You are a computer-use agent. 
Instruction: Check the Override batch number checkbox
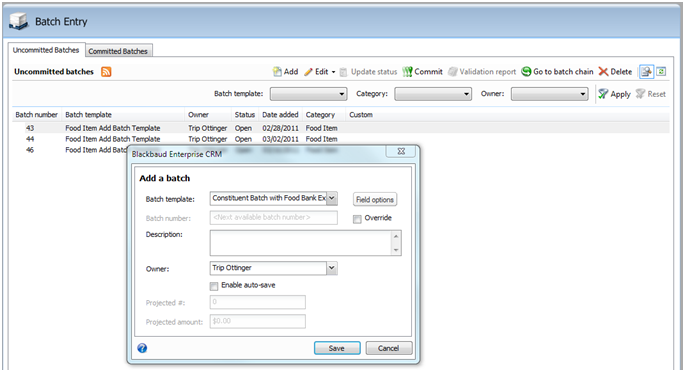[357, 219]
